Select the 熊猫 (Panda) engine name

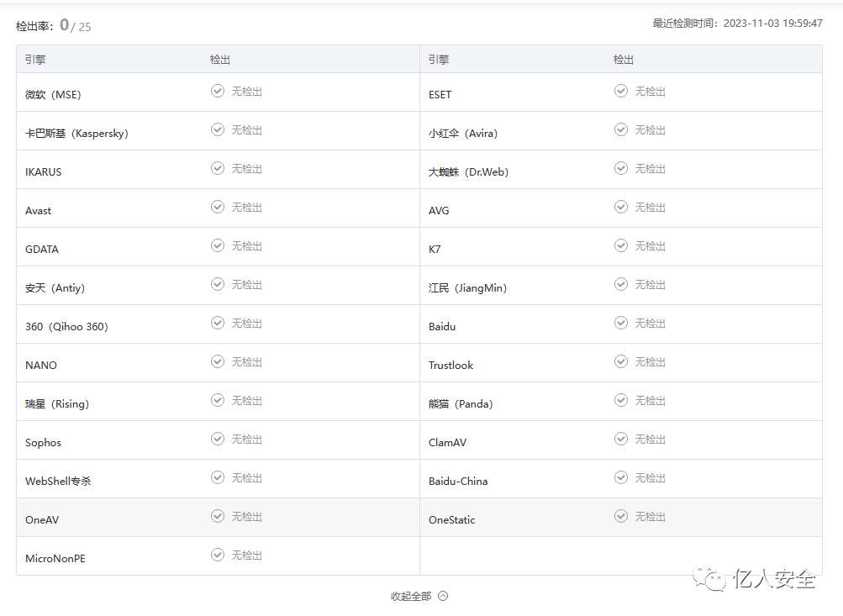[461, 404]
